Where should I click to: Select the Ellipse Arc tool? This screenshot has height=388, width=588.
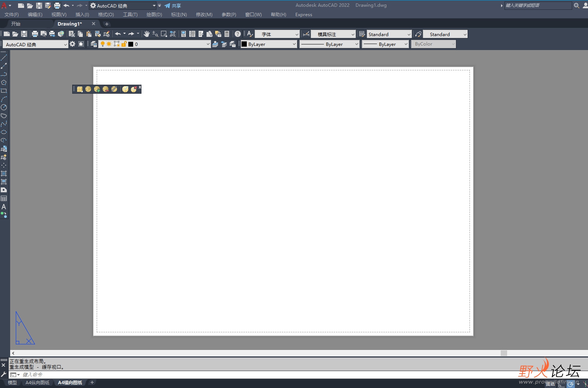[x=4, y=140]
